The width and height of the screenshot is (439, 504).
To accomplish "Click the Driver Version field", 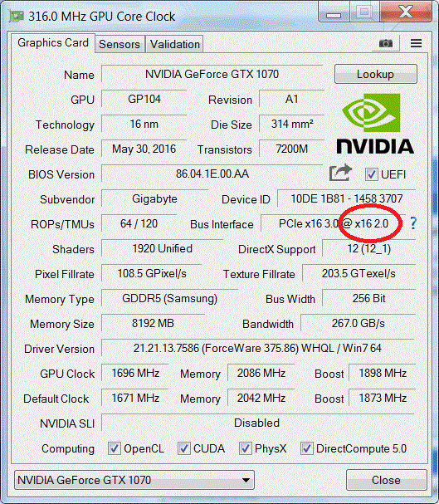I will click(x=258, y=348).
